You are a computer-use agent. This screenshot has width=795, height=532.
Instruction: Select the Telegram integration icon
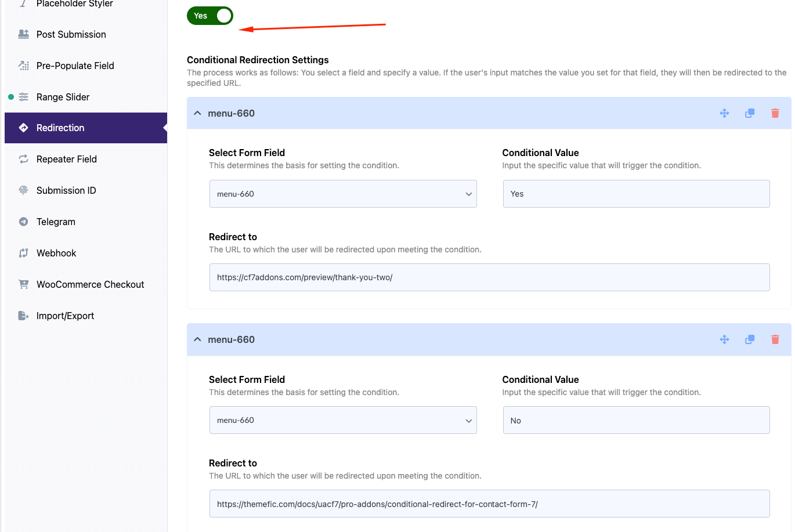(23, 222)
